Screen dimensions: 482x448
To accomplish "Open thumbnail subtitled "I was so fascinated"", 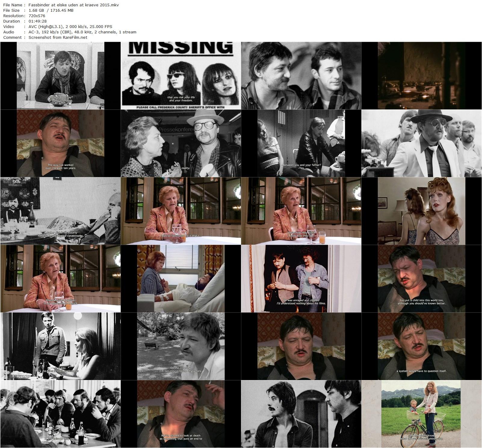I will (181, 211).
